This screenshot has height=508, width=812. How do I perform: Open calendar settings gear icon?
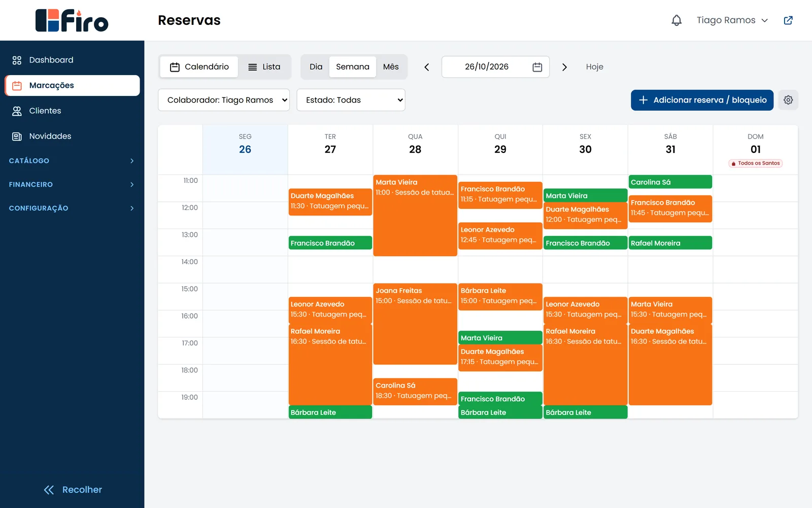(x=788, y=100)
